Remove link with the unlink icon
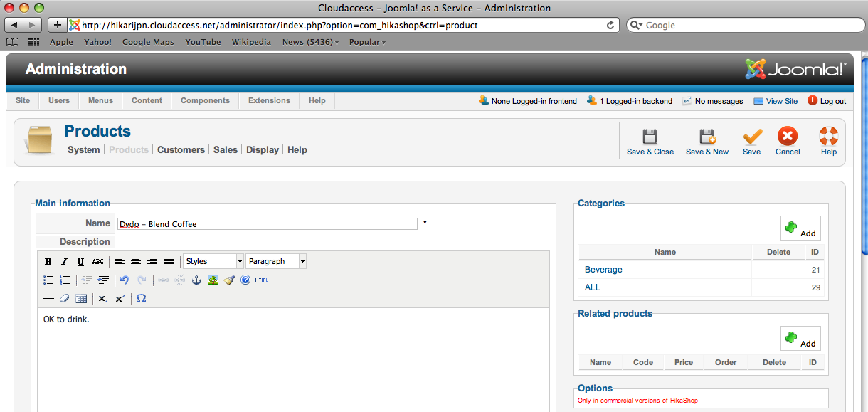This screenshot has height=412, width=868. [180, 280]
